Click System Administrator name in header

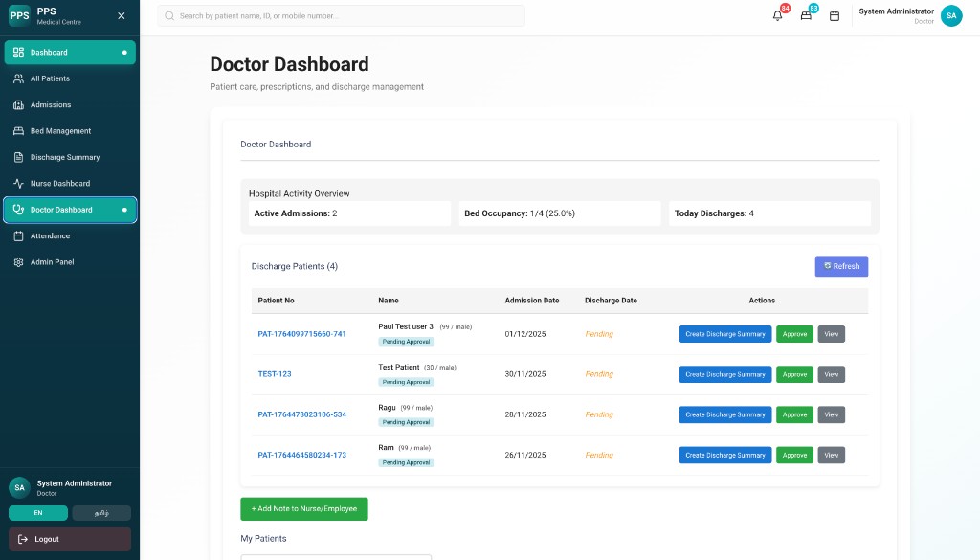click(x=896, y=11)
